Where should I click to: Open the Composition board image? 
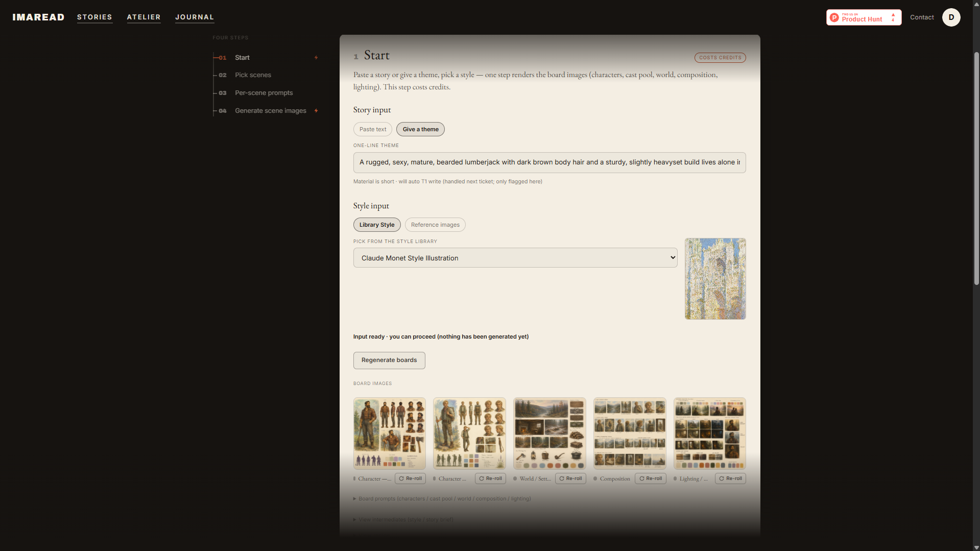tap(630, 434)
